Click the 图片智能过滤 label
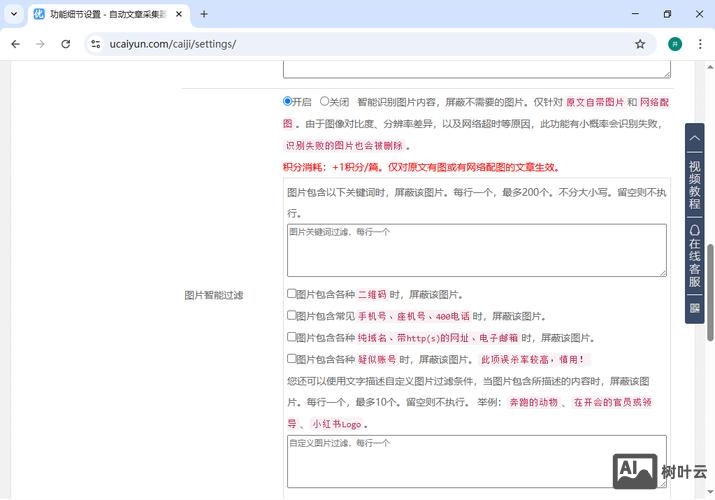 point(213,295)
